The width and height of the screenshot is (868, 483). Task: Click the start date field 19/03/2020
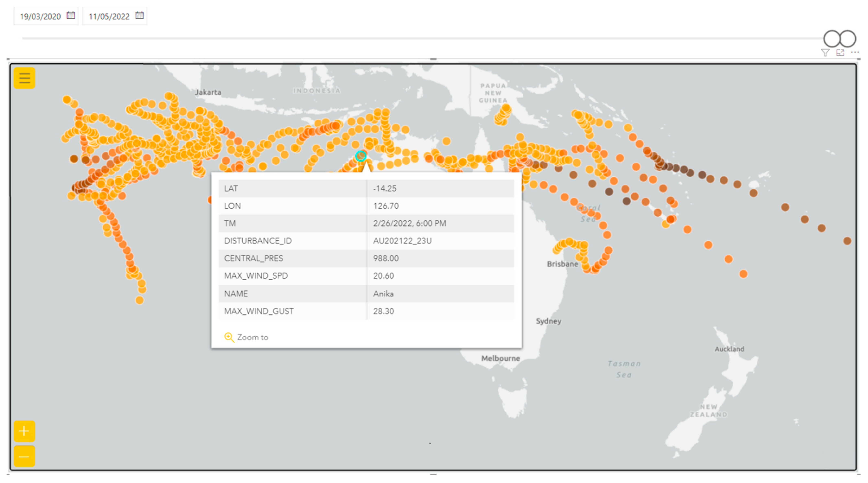point(40,16)
